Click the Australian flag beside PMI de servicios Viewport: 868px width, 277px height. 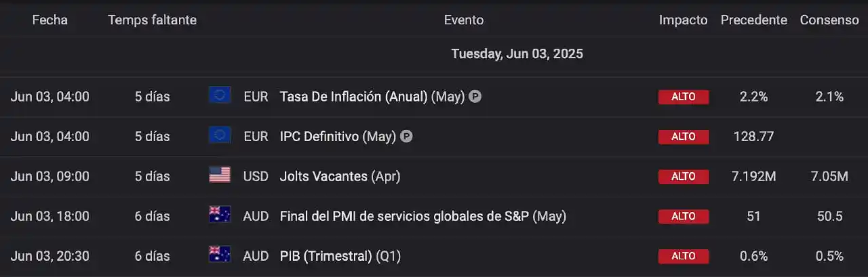pyautogui.click(x=220, y=215)
